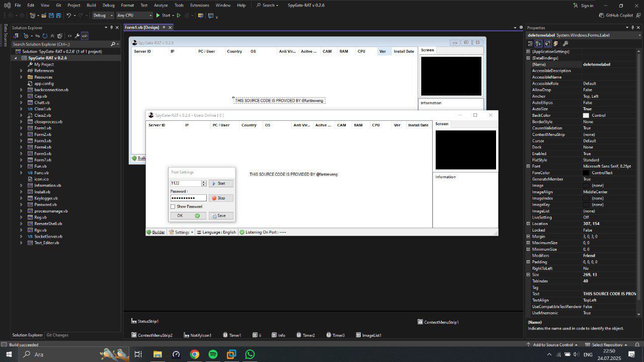This screenshot has height=362, width=644.
Task: Toggle Show All Files in Solution Explorer
Action: (x=60, y=36)
